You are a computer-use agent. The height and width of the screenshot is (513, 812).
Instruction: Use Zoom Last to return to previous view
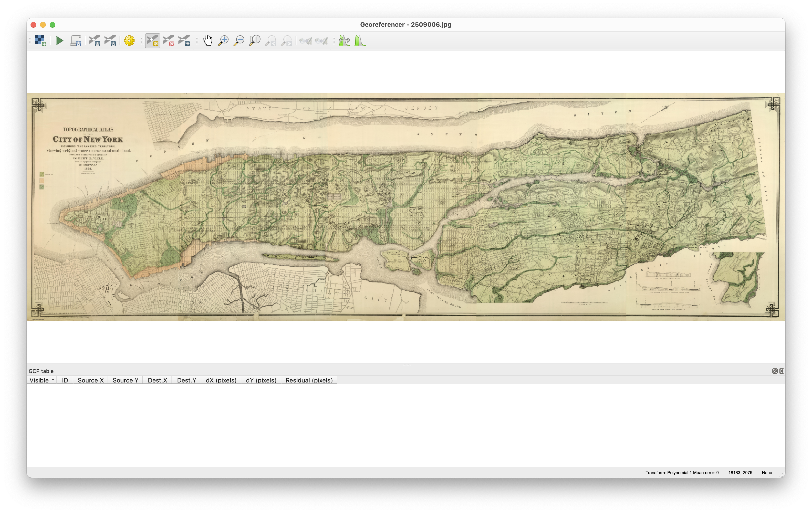(271, 41)
